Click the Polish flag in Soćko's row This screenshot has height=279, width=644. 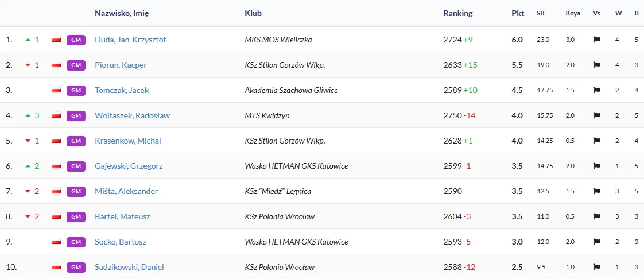click(x=56, y=242)
